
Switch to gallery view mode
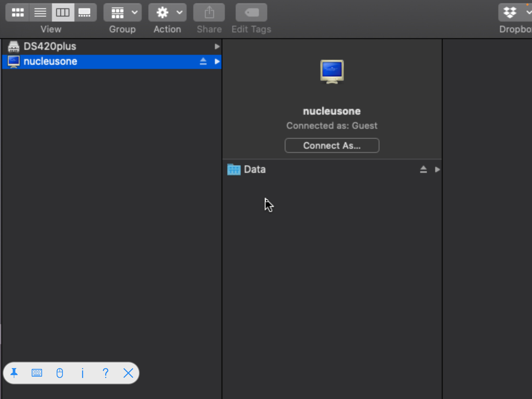(85, 12)
